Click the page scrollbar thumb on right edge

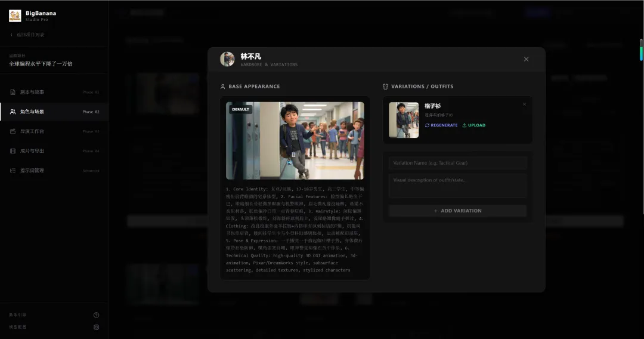[x=641, y=50]
